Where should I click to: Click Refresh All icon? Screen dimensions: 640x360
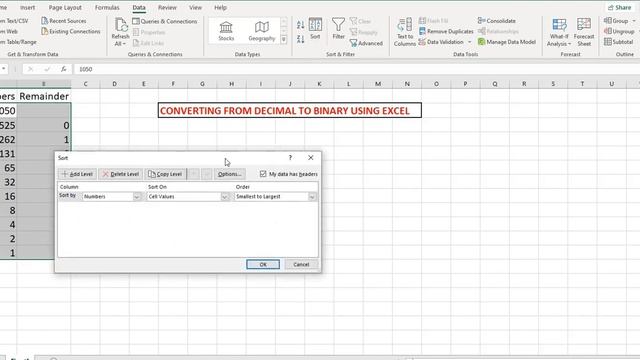(120, 32)
